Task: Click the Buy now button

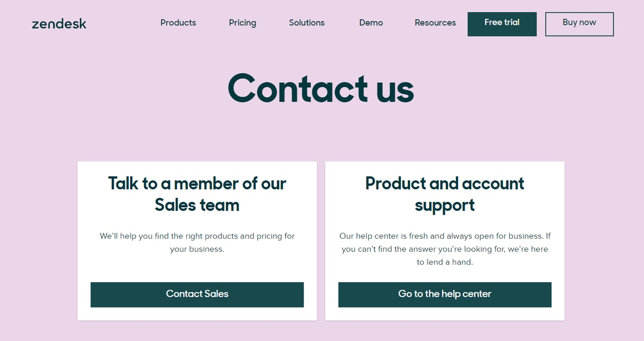Action: [579, 24]
